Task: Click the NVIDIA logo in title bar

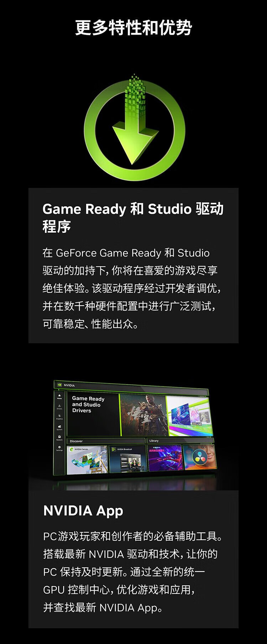Action: click(59, 385)
